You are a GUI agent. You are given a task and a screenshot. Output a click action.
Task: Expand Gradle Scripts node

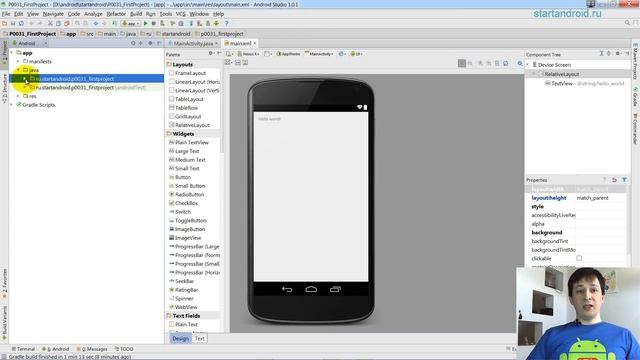(12, 104)
